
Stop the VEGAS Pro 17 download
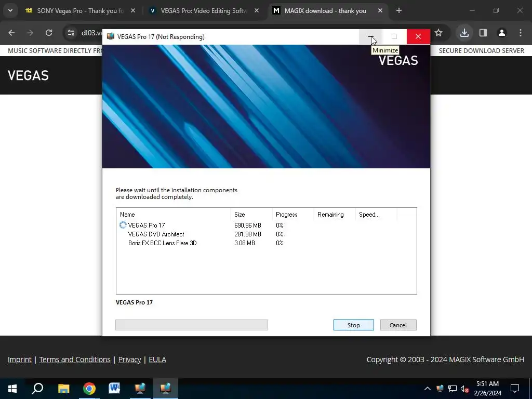point(353,325)
